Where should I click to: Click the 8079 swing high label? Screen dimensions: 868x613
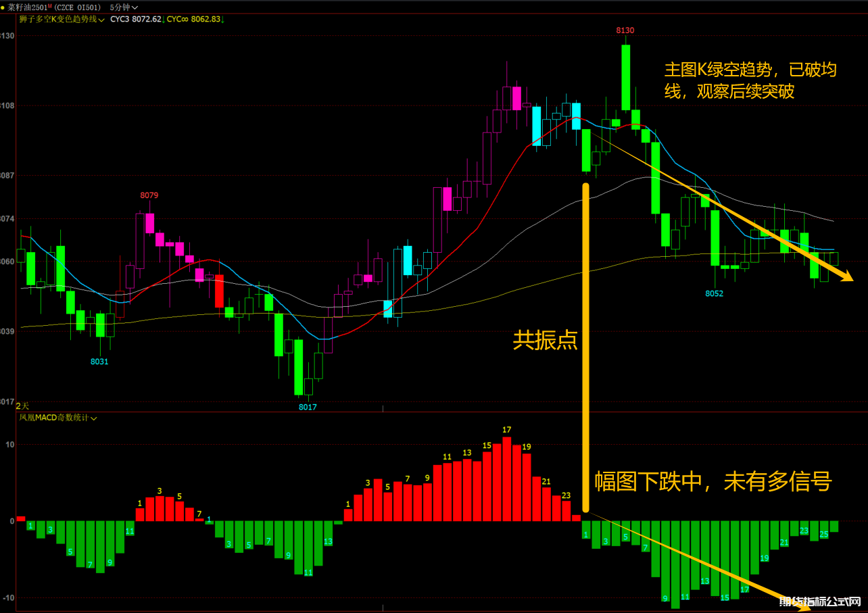149,195
